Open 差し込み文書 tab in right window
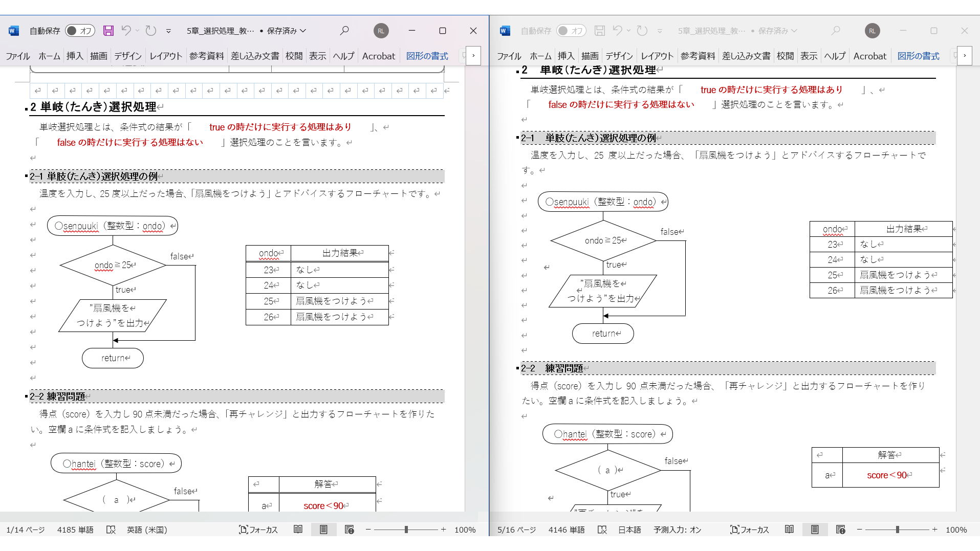The width and height of the screenshot is (980, 551). [746, 56]
